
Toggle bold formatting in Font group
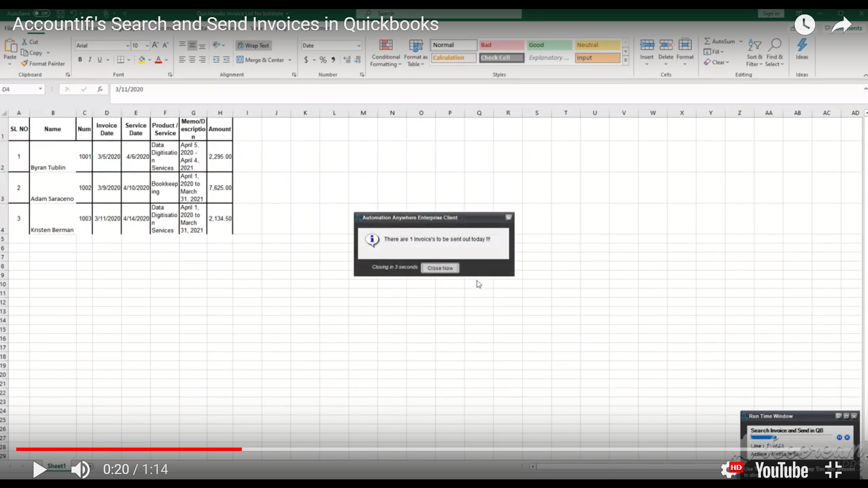80,60
